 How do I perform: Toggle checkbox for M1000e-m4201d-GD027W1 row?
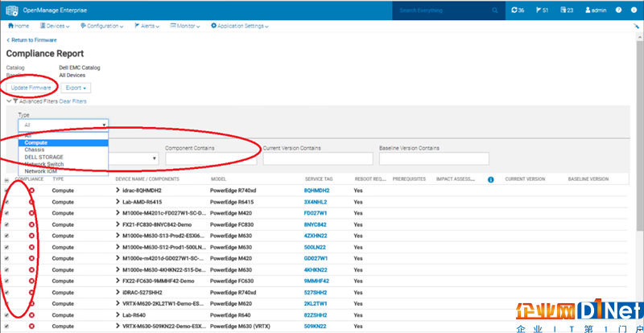click(6, 259)
